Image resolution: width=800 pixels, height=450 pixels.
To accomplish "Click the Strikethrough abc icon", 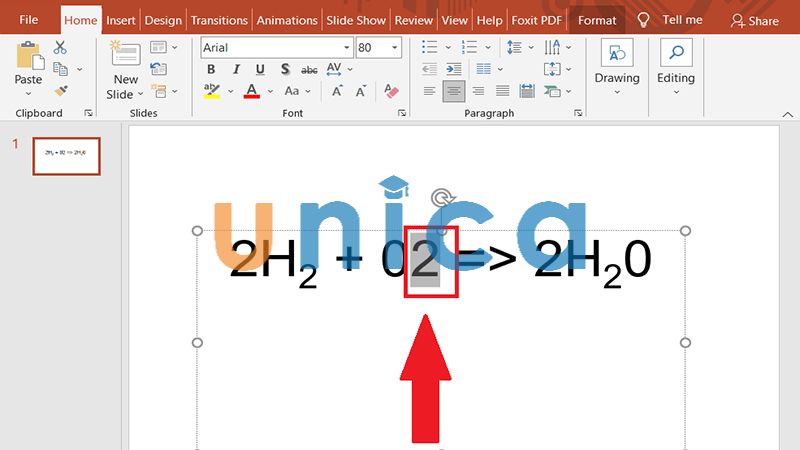I will [x=309, y=69].
